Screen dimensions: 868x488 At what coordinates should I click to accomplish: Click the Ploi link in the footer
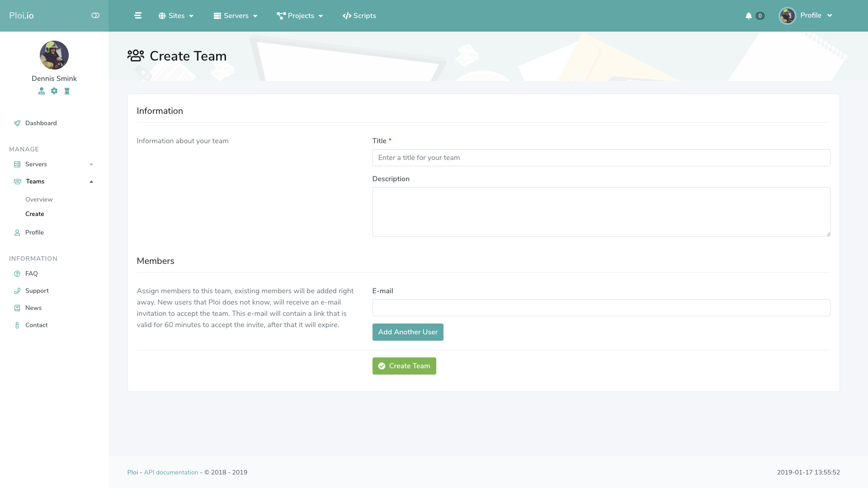(x=132, y=472)
